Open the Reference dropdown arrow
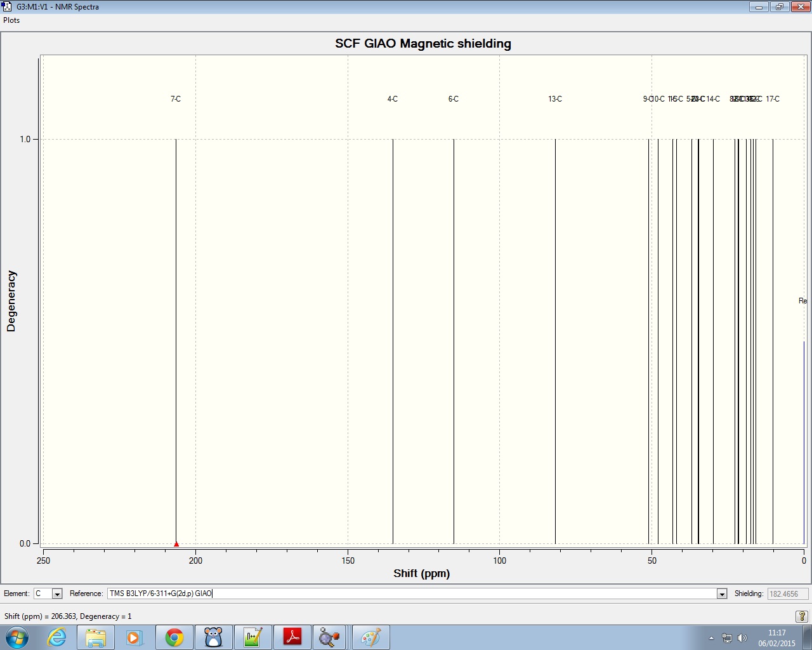Image resolution: width=812 pixels, height=650 pixels. pos(722,594)
